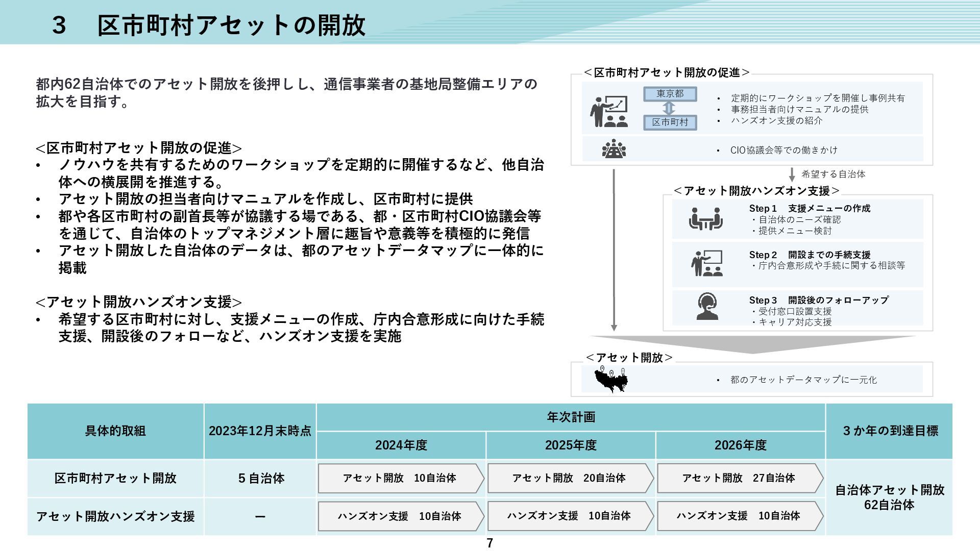Select the アセット開放 10自治体 arrow shape
This screenshot has width=980, height=551.
point(400,478)
